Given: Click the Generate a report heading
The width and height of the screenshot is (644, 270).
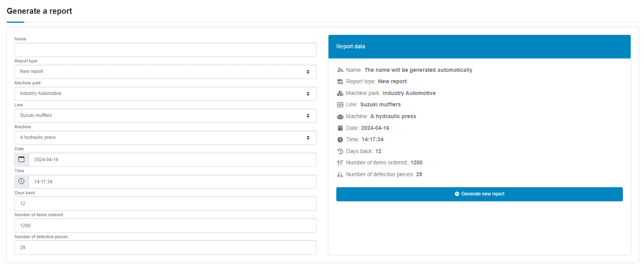Looking at the screenshot, I should click(39, 11).
